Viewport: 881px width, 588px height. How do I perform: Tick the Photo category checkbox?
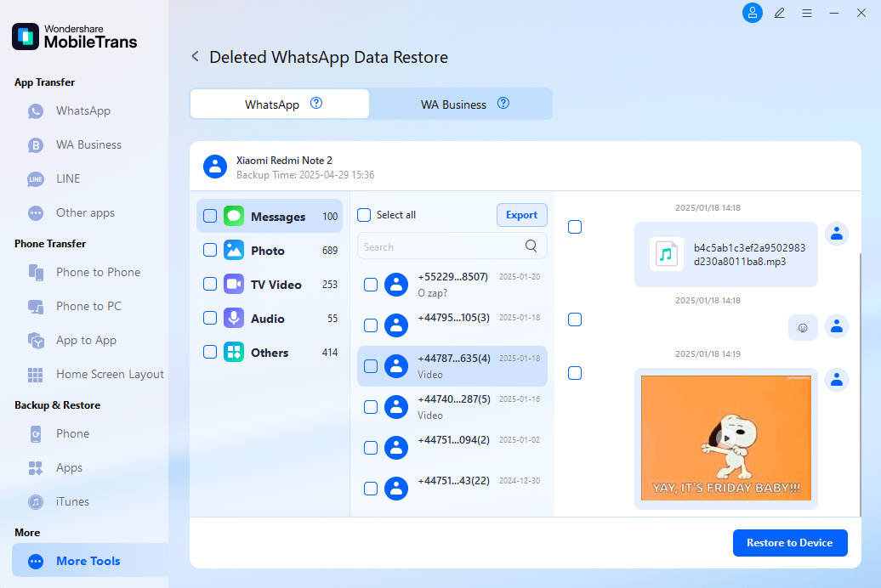point(209,250)
